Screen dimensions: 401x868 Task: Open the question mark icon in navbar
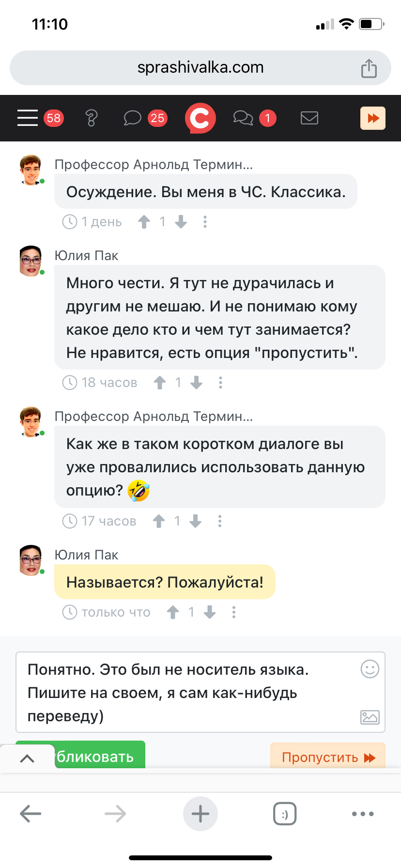91,118
